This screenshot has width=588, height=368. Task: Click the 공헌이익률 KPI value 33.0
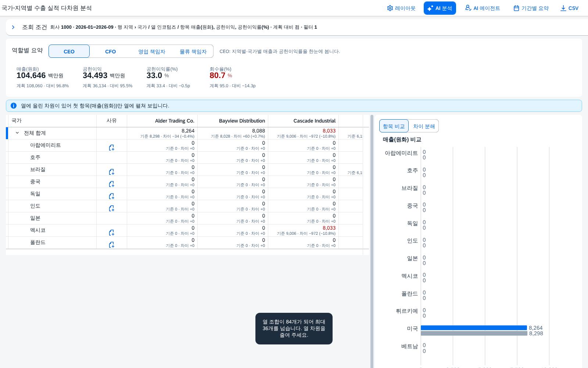[x=154, y=75]
